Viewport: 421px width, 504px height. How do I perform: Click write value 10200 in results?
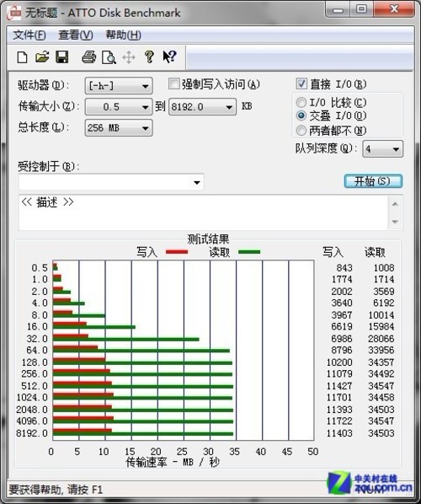click(339, 362)
